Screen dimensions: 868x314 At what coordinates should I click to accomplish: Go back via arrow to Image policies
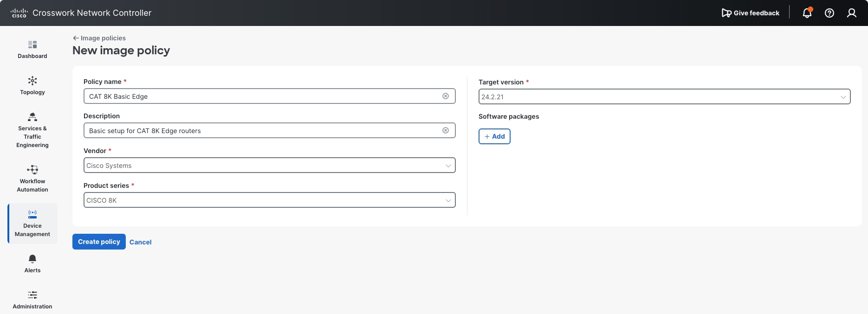tap(76, 38)
